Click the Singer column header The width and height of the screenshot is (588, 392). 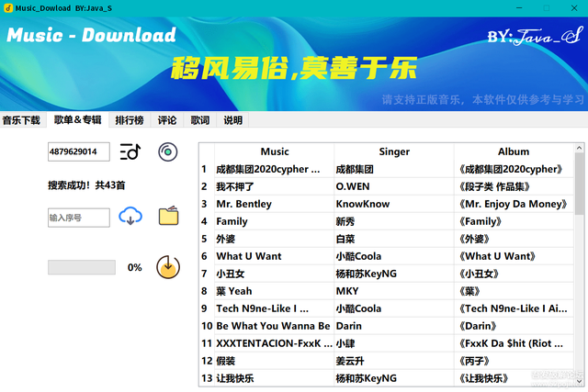394,151
